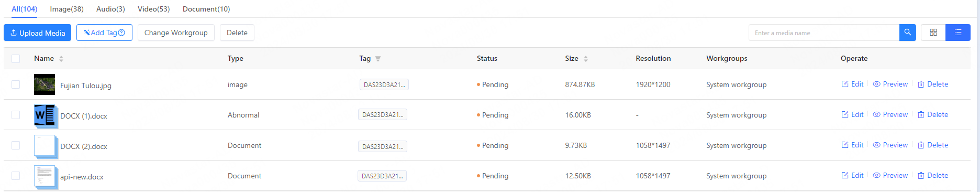980x192 pixels.
Task: Preview the DOCX (1).docx file
Action: (890, 114)
